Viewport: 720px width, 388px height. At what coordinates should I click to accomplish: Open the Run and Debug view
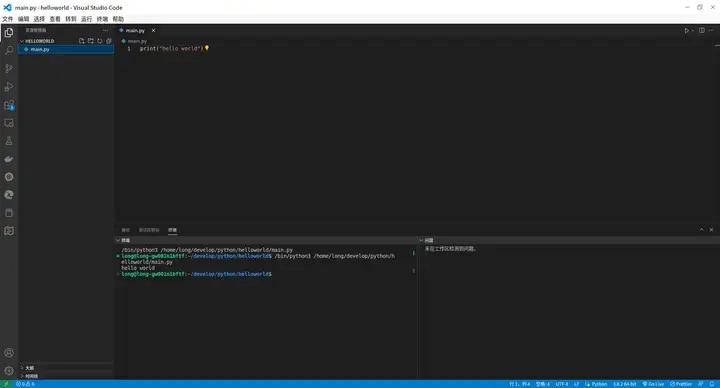click(9, 86)
